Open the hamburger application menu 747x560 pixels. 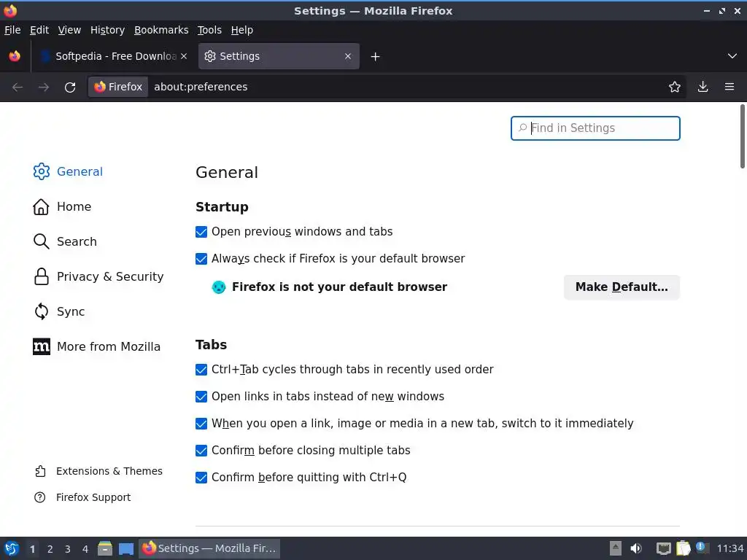tap(729, 87)
